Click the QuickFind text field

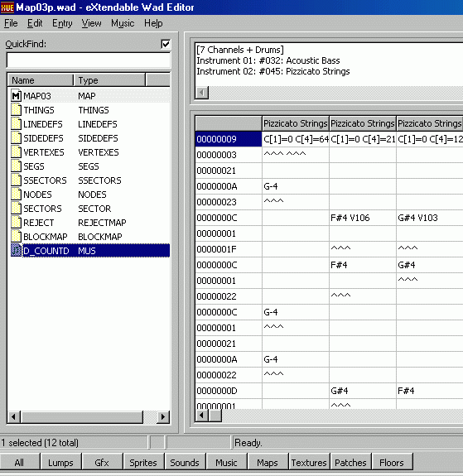pos(89,60)
